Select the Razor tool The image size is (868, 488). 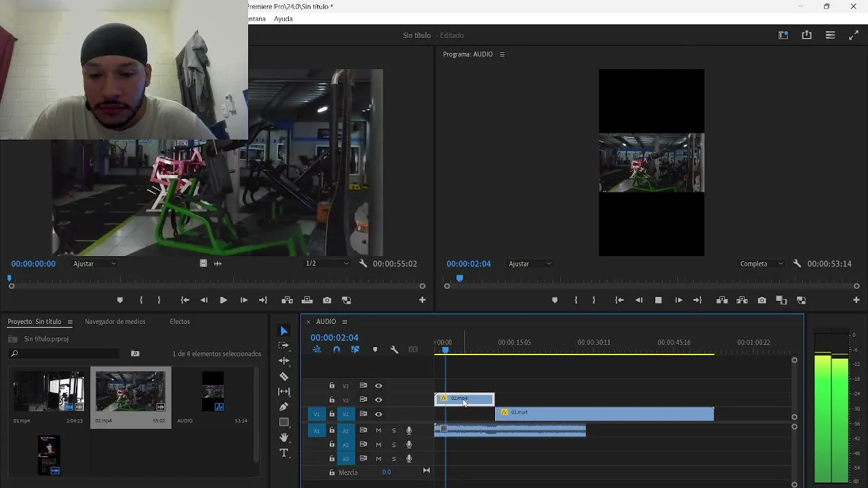(283, 376)
